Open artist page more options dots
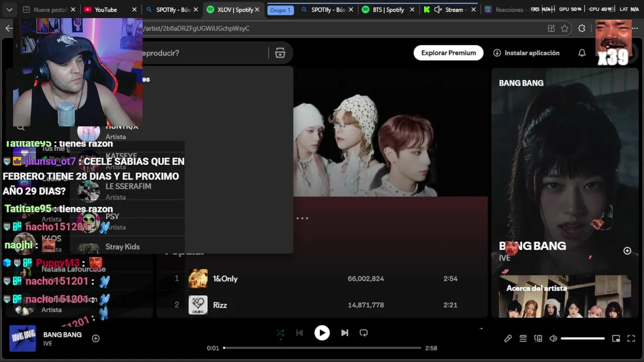The width and height of the screenshot is (644, 362). point(302,218)
